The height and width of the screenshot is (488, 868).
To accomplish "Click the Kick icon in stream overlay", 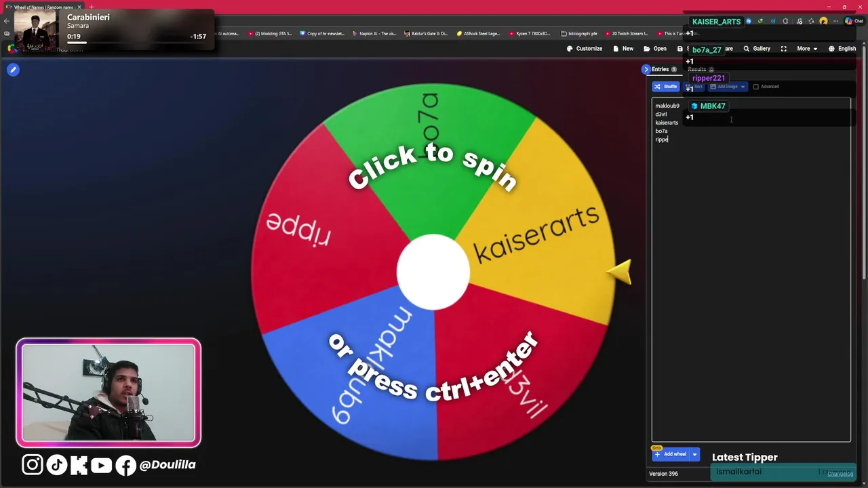I will [79, 464].
